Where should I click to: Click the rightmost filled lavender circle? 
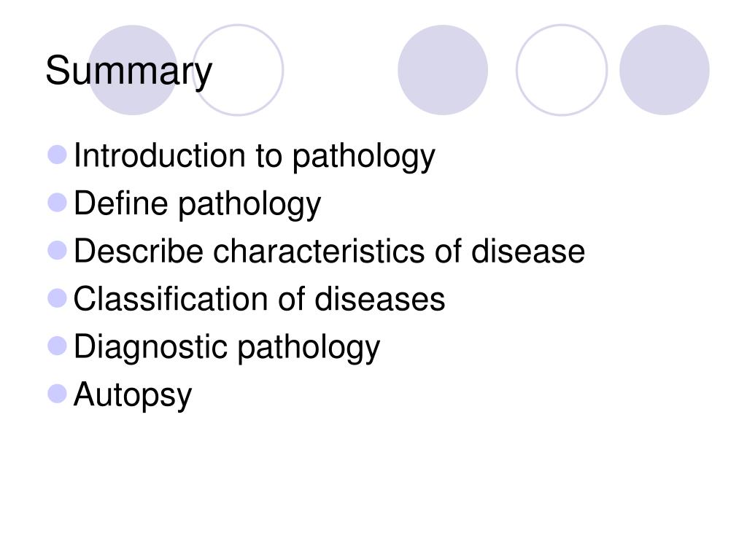[664, 70]
